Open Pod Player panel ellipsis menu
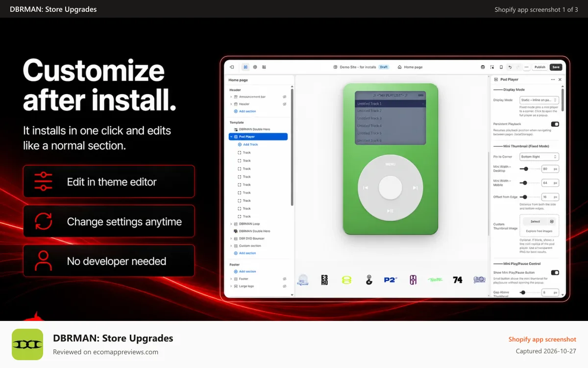588x368 pixels. pyautogui.click(x=553, y=79)
